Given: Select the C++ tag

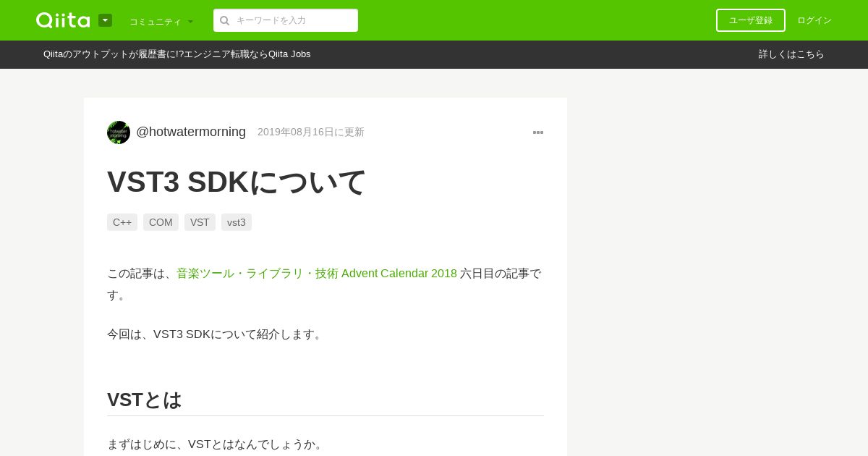Looking at the screenshot, I should [x=122, y=222].
